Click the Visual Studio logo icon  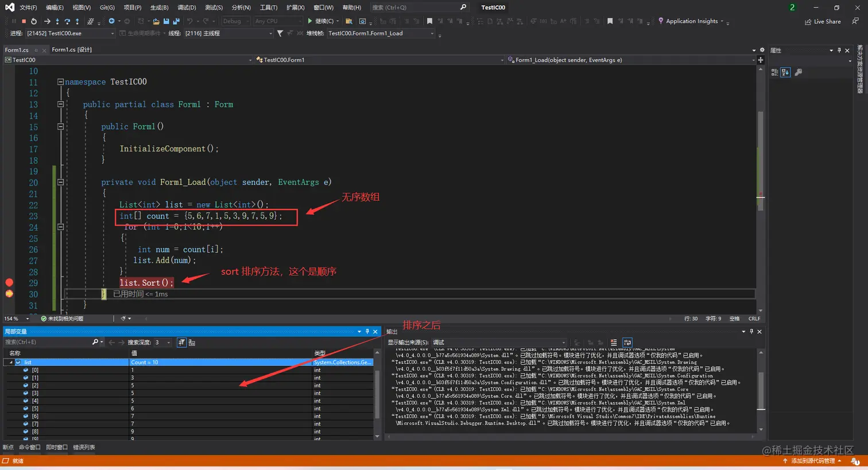(10, 7)
